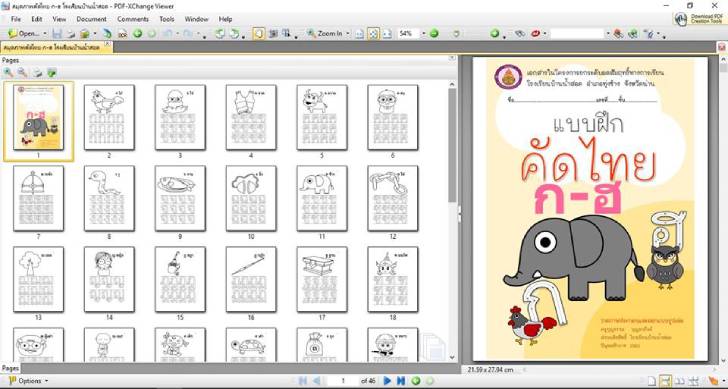Open the zoom percentage dropdown arrow

pos(423,33)
